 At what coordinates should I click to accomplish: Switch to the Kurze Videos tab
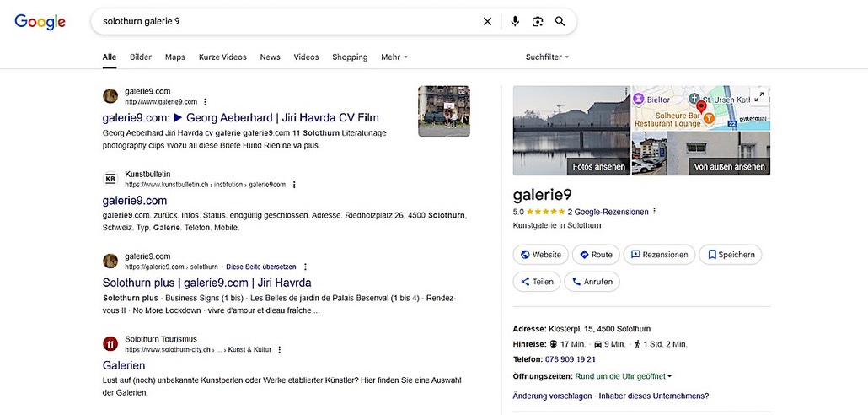222,57
